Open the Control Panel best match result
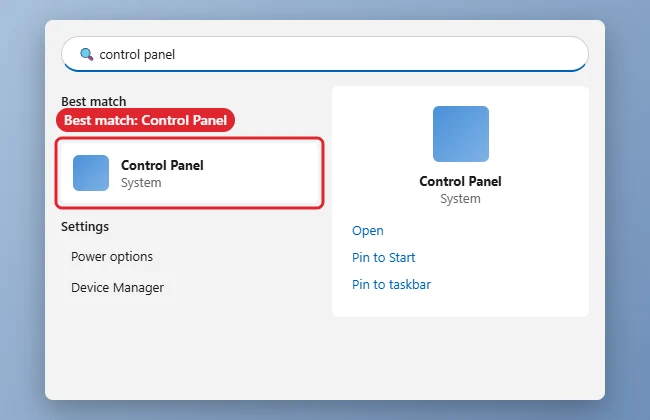The image size is (650, 420). coord(189,173)
